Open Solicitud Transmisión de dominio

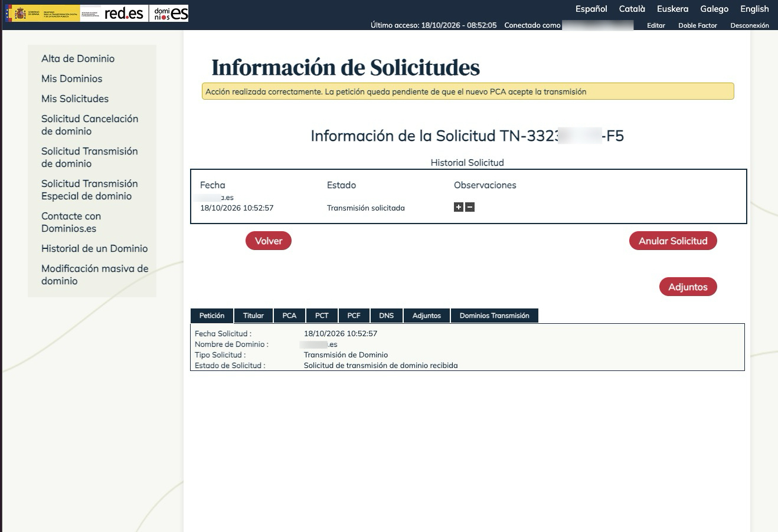(90, 157)
